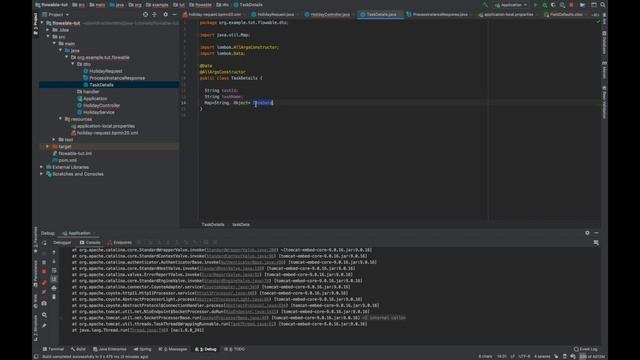Click the restore layout icon at console right

pyautogui.click(x=596, y=242)
